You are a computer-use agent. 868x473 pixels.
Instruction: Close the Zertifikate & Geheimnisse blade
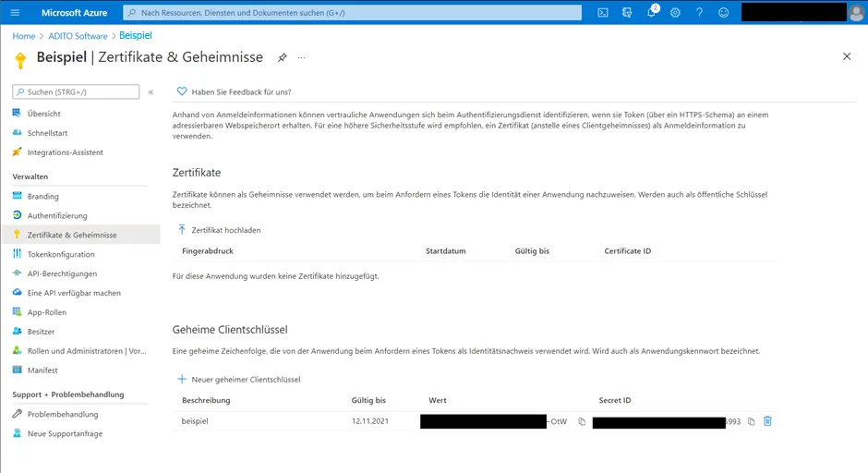coord(847,56)
